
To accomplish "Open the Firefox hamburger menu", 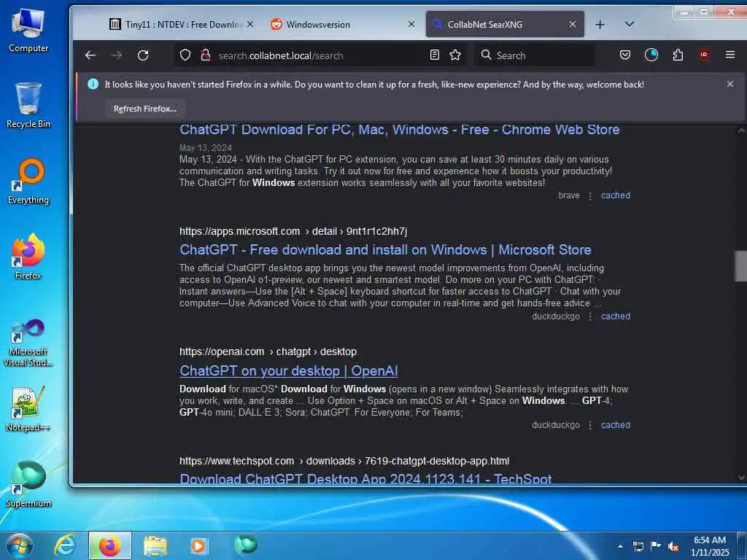I will point(729,55).
